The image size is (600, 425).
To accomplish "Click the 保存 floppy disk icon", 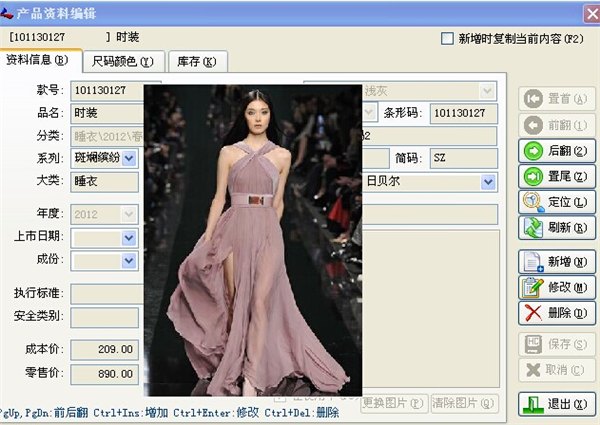I will [x=533, y=344].
